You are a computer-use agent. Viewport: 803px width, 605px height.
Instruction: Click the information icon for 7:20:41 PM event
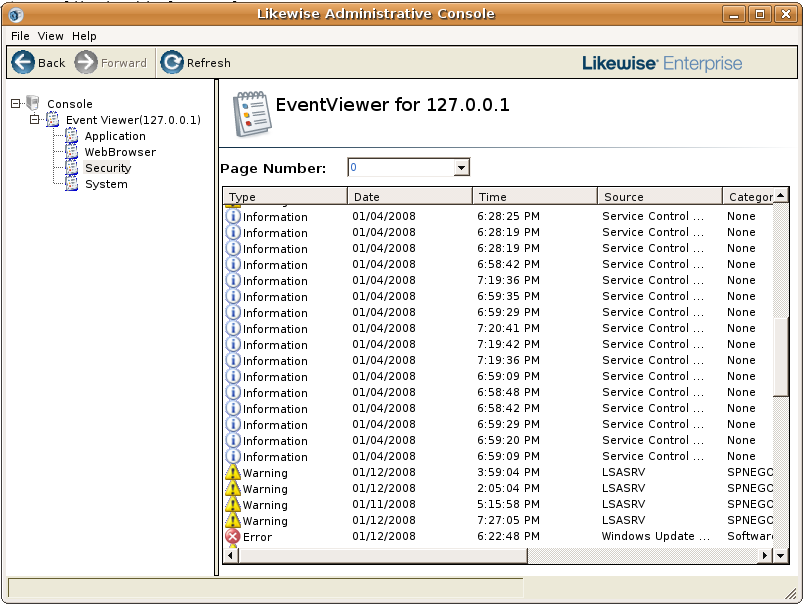tap(233, 328)
